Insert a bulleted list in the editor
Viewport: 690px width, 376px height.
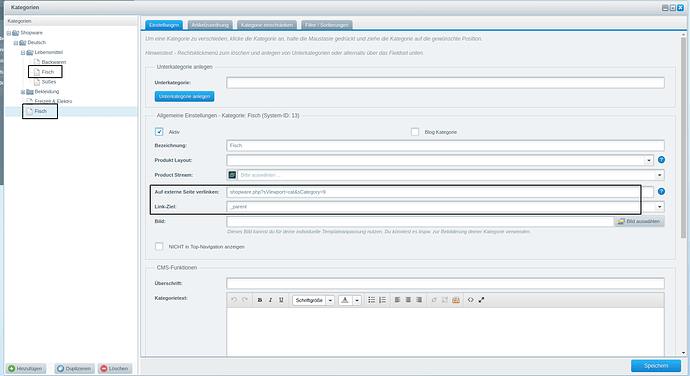(371, 300)
